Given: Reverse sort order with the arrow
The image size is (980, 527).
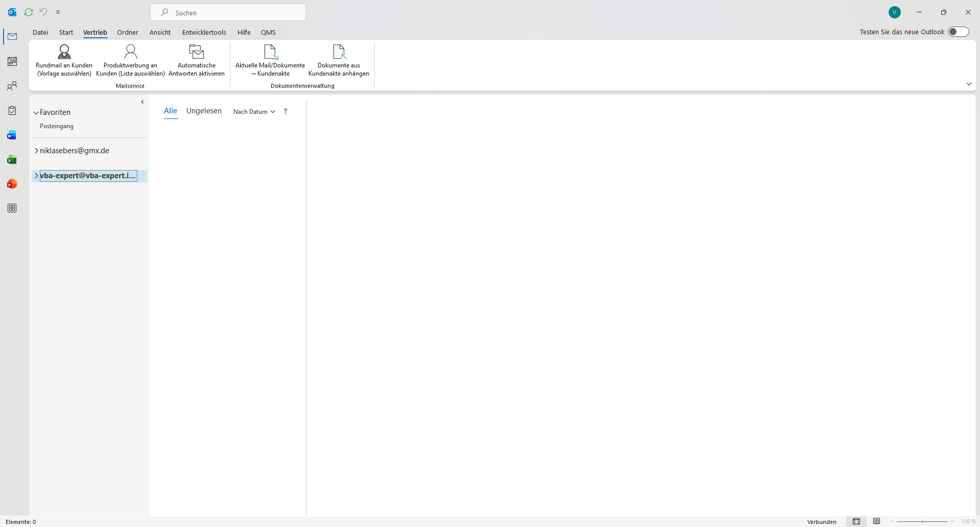Looking at the screenshot, I should (285, 111).
